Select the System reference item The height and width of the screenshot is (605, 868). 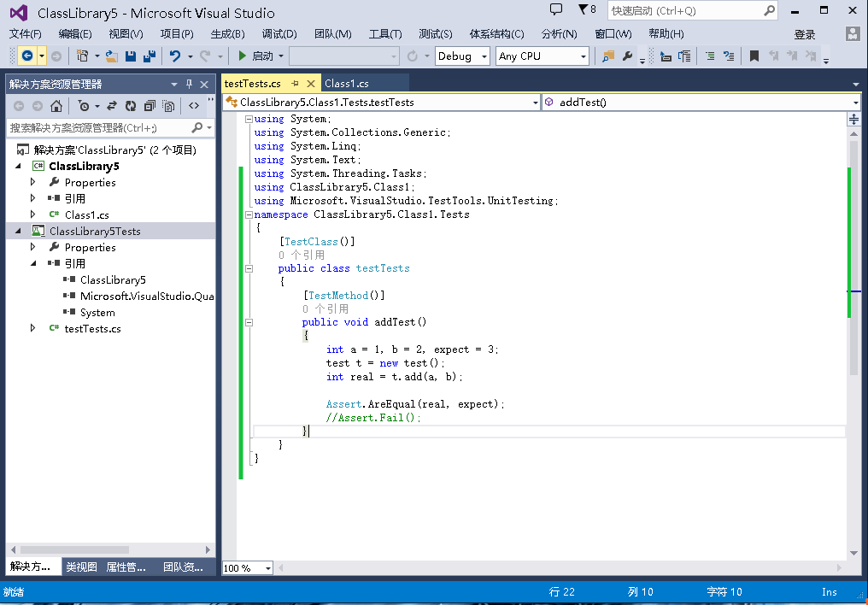(x=97, y=312)
